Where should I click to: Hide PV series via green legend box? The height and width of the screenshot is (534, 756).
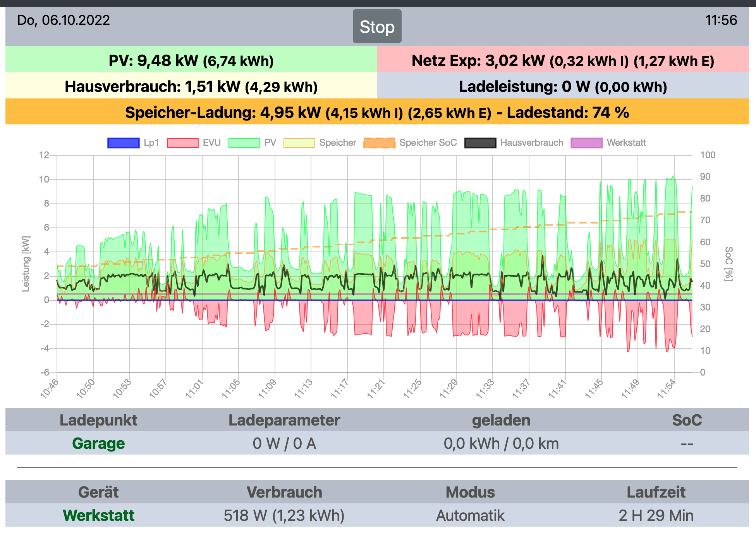244,143
